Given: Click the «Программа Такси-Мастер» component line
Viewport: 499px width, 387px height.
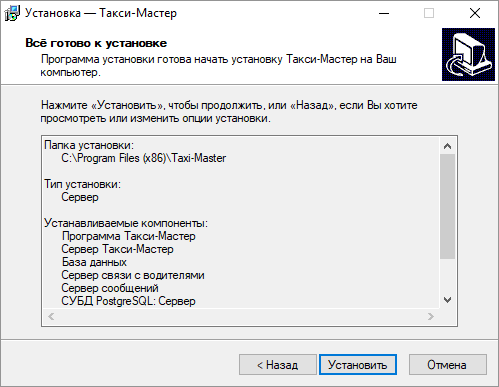Looking at the screenshot, I should [x=129, y=236].
